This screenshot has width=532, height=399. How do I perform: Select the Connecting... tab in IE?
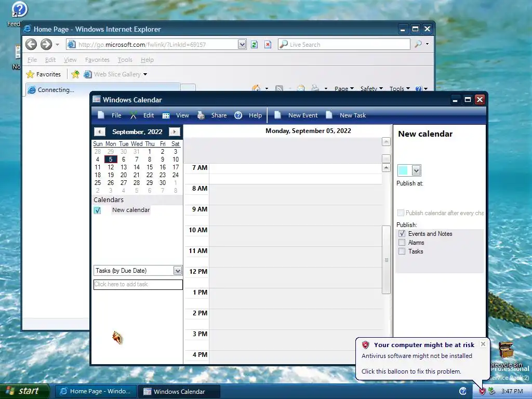[103, 89]
